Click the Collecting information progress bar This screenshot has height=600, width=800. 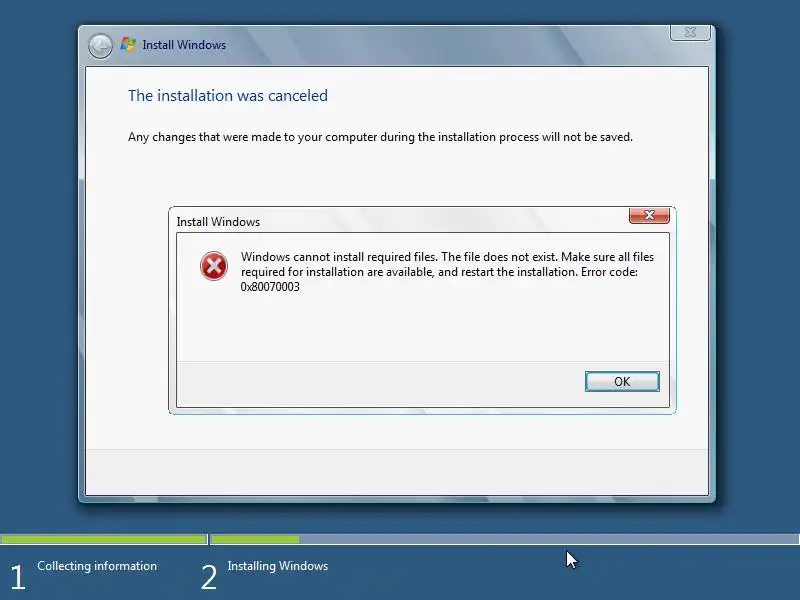click(104, 539)
